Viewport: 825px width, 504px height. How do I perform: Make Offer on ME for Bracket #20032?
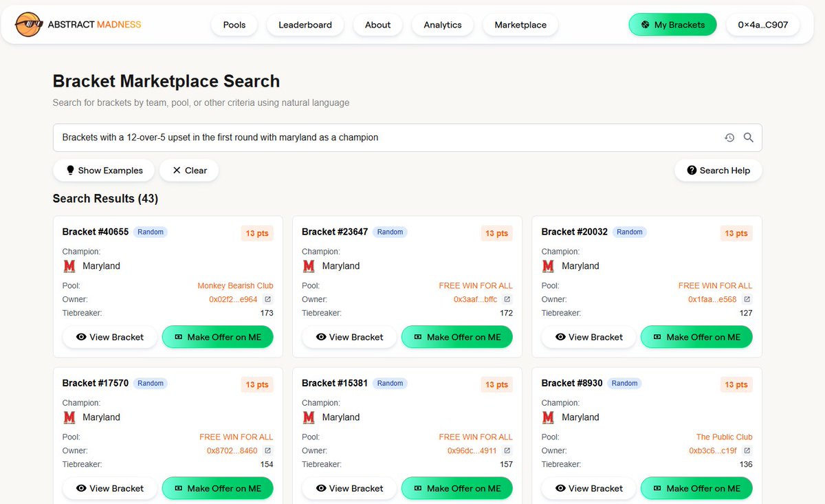coord(696,337)
